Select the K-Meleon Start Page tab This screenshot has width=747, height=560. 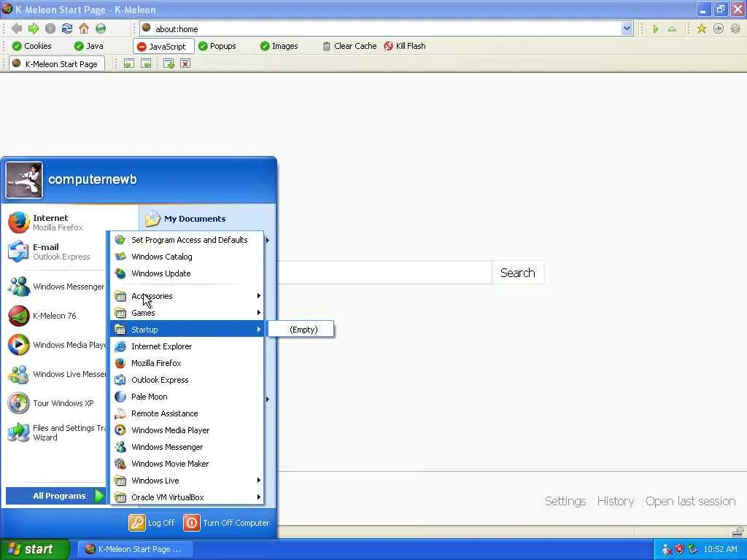pyautogui.click(x=56, y=64)
